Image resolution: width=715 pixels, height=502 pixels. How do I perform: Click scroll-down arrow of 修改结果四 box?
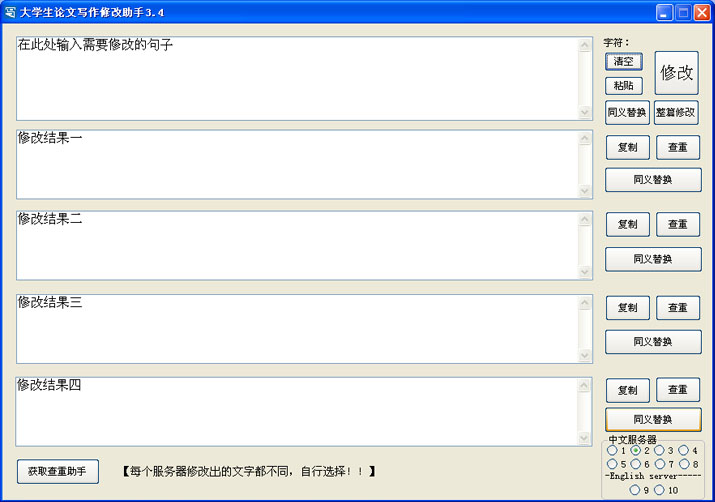click(585, 438)
